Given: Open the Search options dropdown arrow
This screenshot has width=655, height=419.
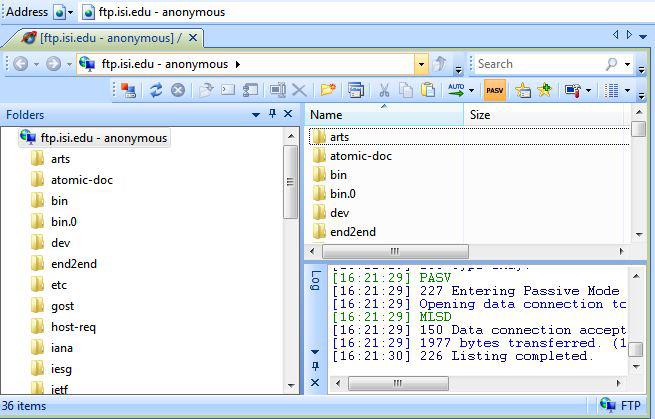Looking at the screenshot, I should [627, 64].
